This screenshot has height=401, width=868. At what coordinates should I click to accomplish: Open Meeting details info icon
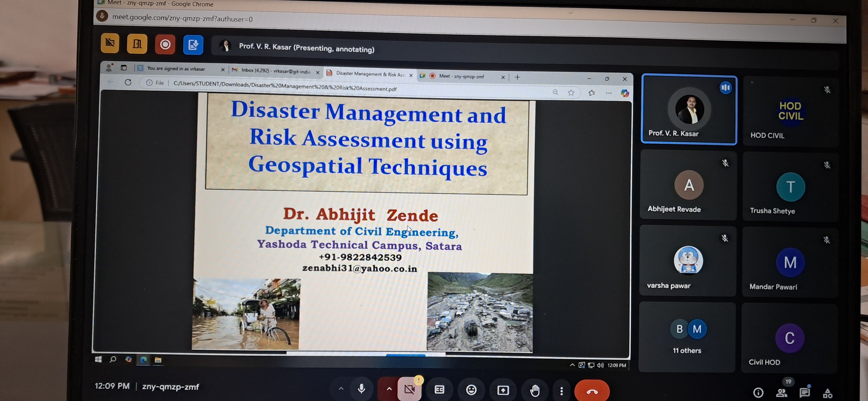coord(758,392)
